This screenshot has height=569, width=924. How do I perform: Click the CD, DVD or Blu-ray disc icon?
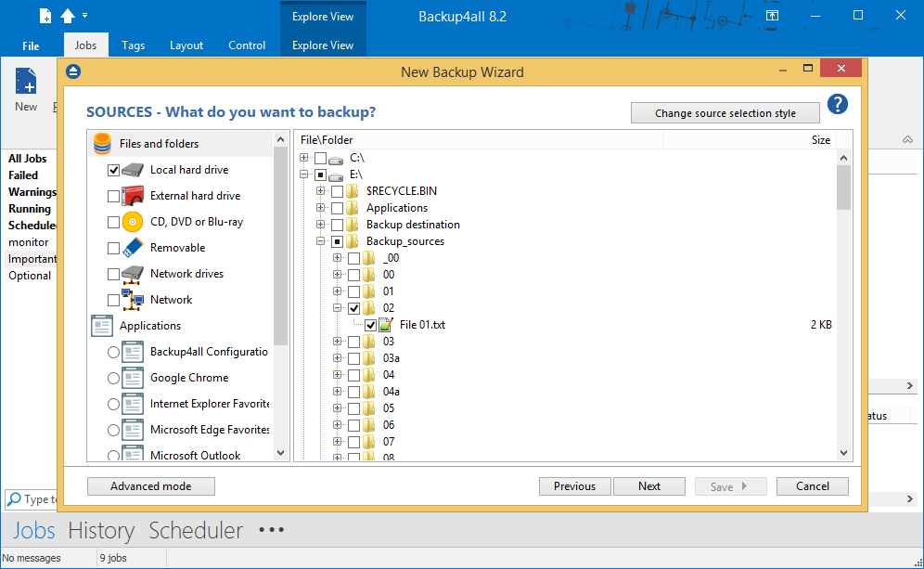tap(135, 222)
